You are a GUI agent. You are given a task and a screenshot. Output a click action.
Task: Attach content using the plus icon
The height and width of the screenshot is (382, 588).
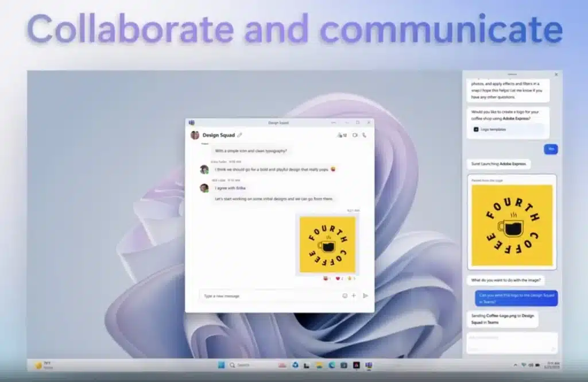354,296
